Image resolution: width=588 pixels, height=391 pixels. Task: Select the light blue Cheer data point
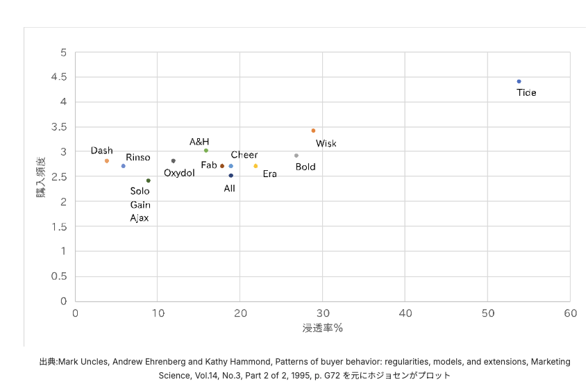point(231,166)
